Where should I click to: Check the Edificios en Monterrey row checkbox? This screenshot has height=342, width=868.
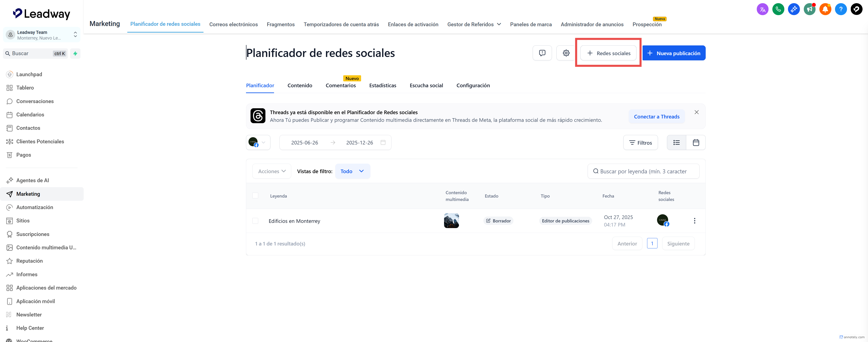[255, 221]
